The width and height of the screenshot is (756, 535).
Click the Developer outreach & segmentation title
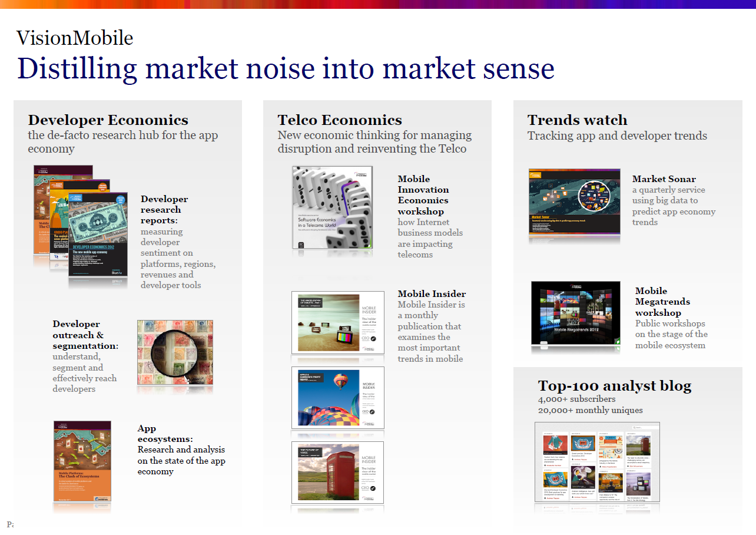(85, 335)
